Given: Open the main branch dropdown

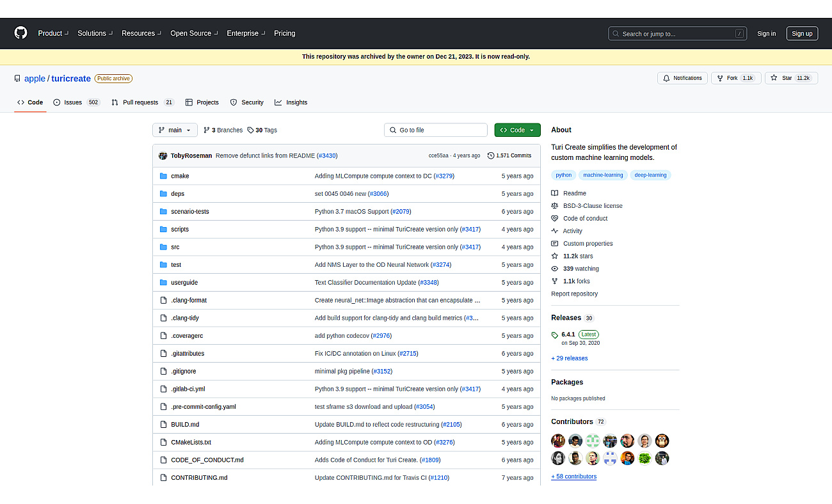Looking at the screenshot, I should (175, 130).
